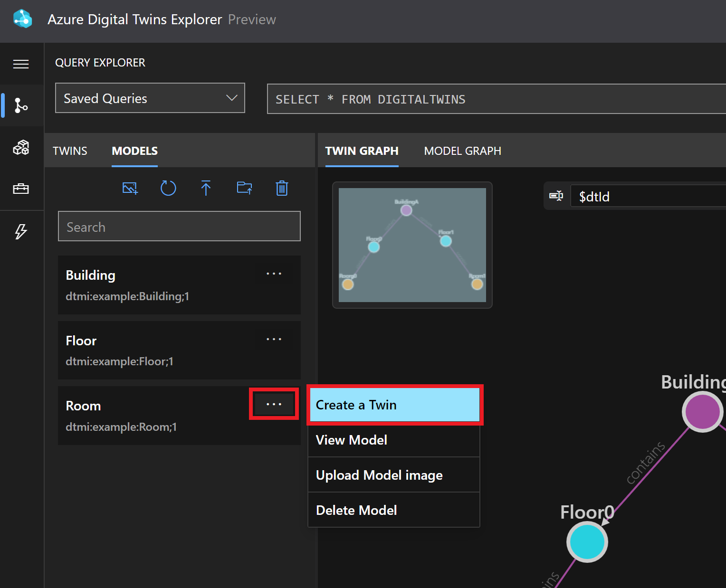Open the Models view from the sidebar
This screenshot has width=726, height=588.
(x=21, y=147)
